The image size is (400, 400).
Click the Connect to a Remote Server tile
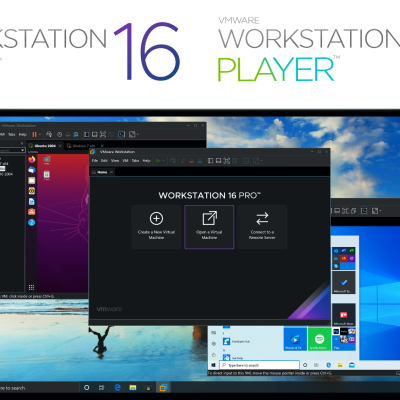click(262, 227)
